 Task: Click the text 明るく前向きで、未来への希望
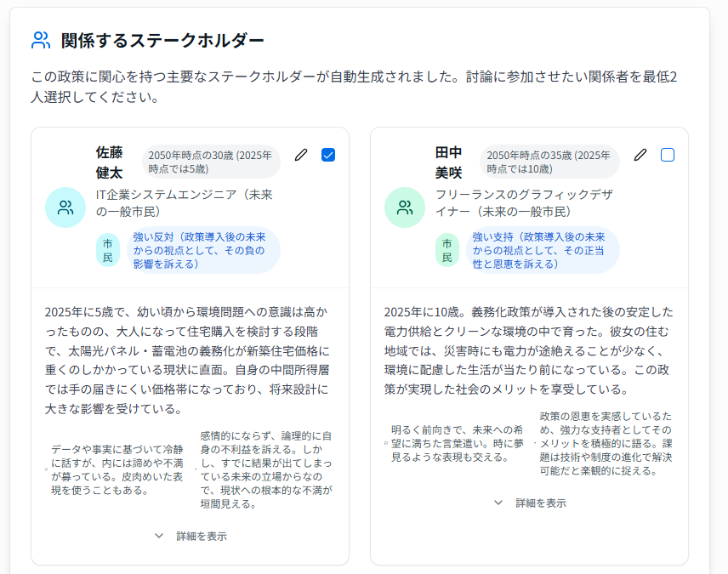tap(457, 444)
